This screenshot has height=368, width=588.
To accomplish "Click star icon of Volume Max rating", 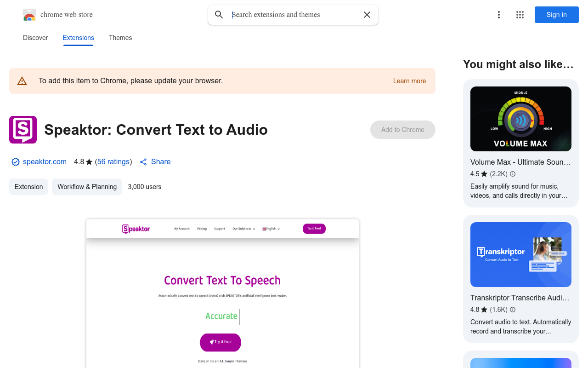I will [484, 174].
